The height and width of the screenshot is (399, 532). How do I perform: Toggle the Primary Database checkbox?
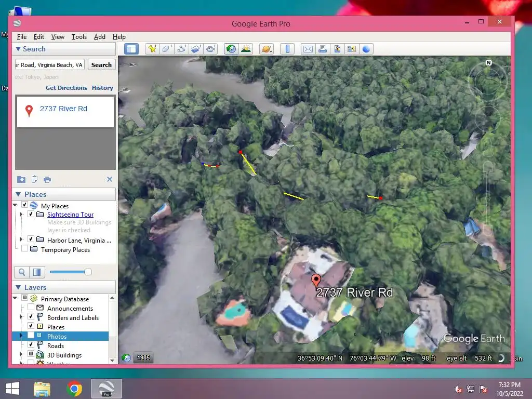pos(24,298)
